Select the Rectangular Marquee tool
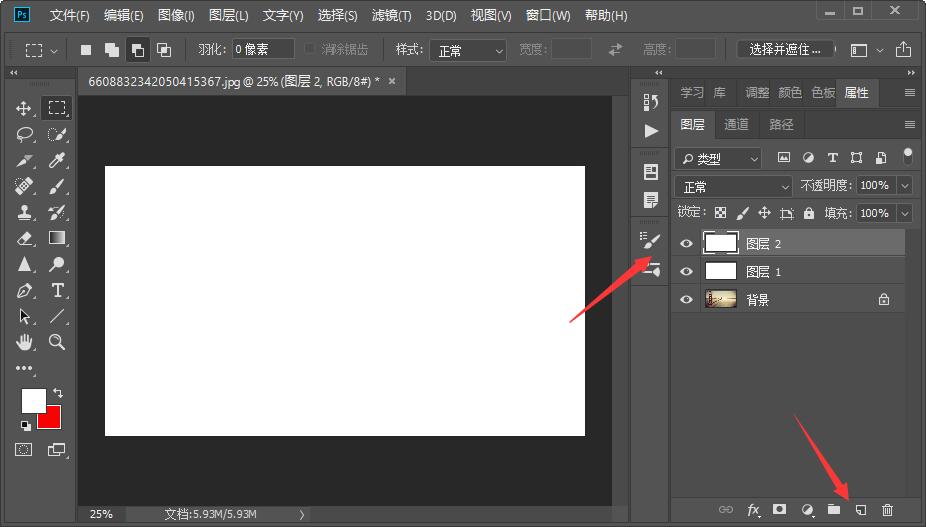The image size is (926, 527). click(57, 108)
